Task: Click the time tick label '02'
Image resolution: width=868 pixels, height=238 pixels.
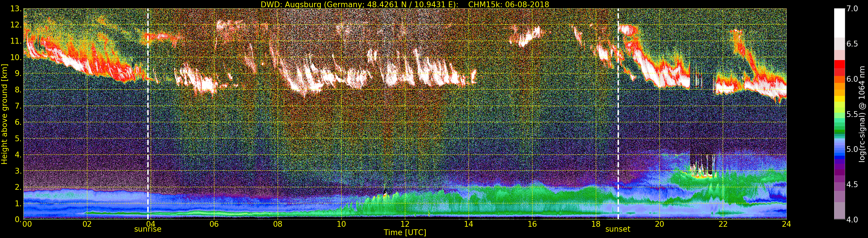Action: point(87,224)
